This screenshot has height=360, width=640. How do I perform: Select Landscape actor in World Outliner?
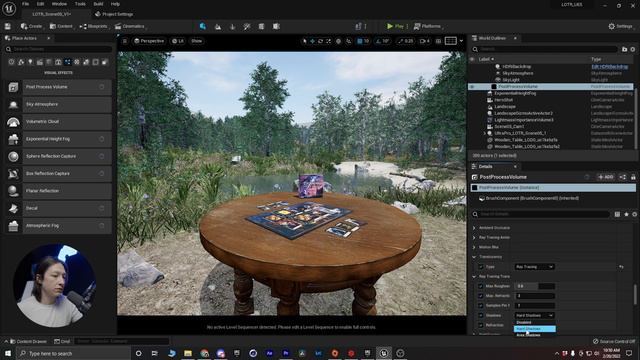(x=505, y=107)
